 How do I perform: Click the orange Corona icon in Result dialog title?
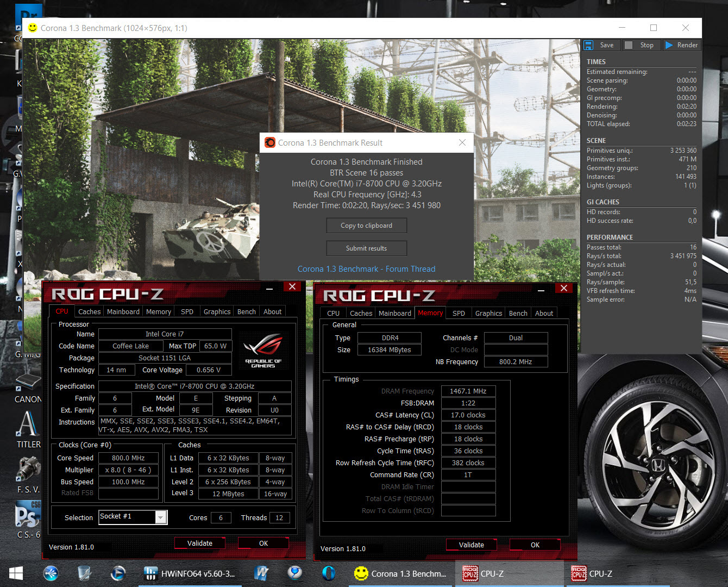pos(270,142)
